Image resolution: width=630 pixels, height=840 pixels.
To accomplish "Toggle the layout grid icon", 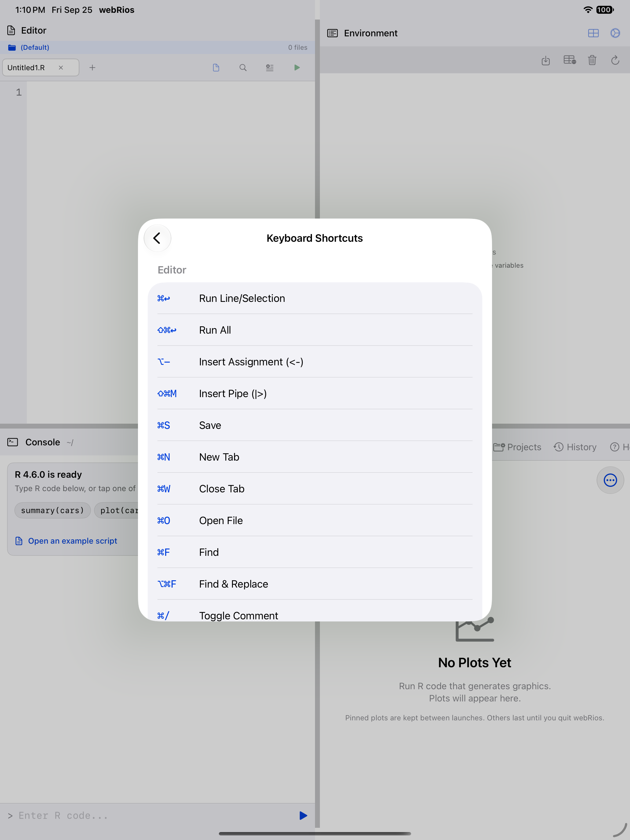I will [593, 33].
